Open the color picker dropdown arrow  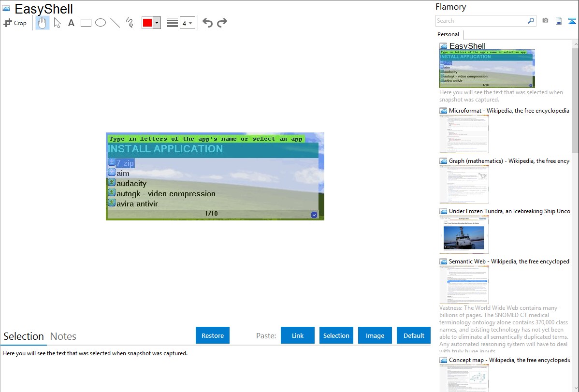[x=157, y=23]
